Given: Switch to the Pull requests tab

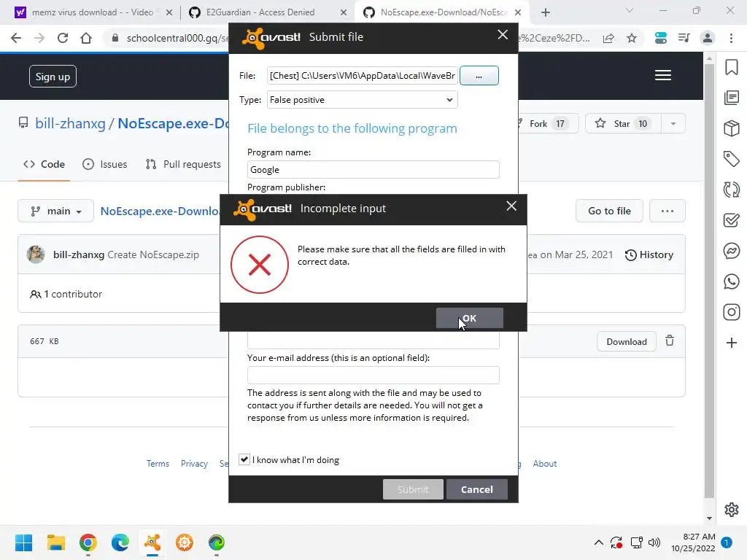Looking at the screenshot, I should click(183, 164).
